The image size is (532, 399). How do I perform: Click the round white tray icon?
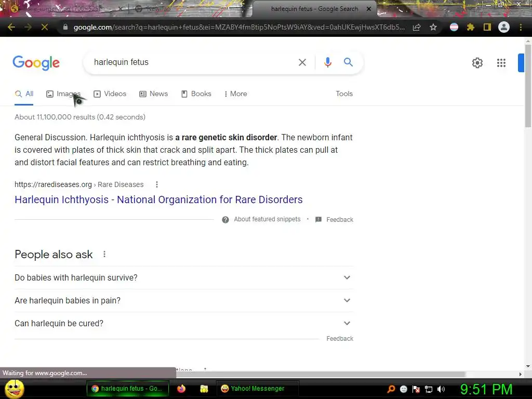tap(403, 389)
